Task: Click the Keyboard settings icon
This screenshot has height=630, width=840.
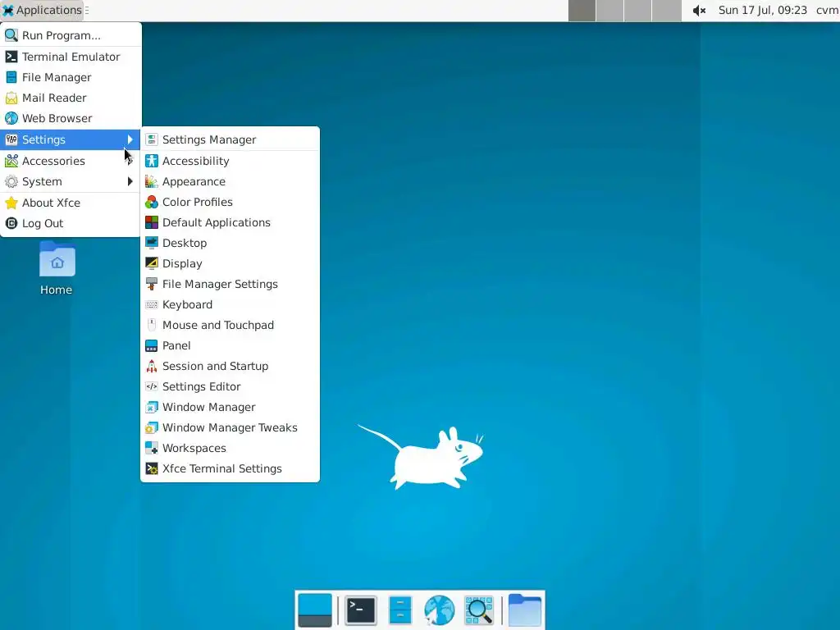Action: pos(152,304)
